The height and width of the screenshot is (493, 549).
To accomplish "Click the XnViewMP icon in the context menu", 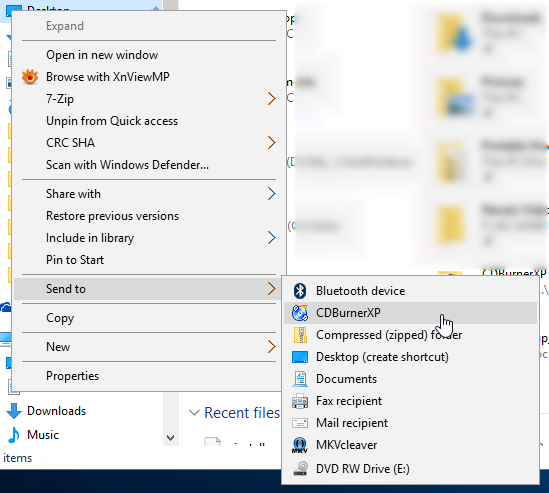I will click(x=30, y=77).
